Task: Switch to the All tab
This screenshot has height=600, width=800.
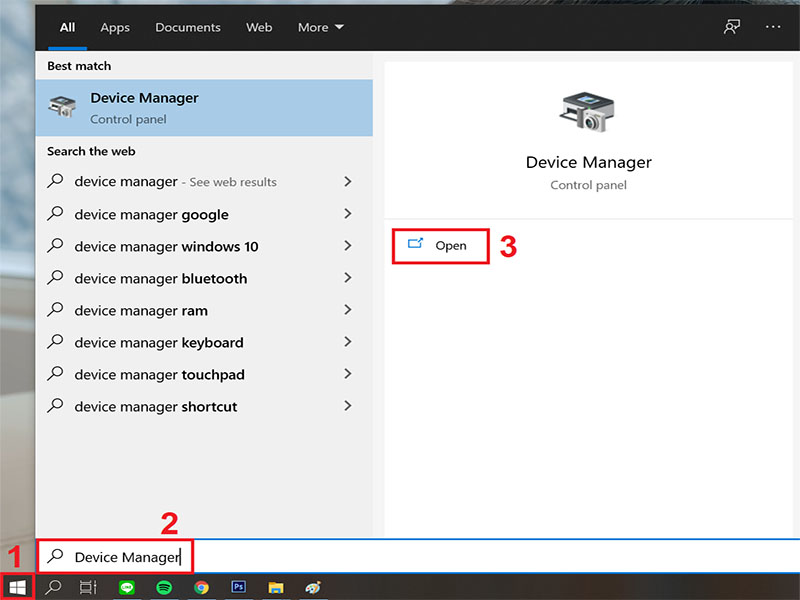Action: pyautogui.click(x=67, y=27)
